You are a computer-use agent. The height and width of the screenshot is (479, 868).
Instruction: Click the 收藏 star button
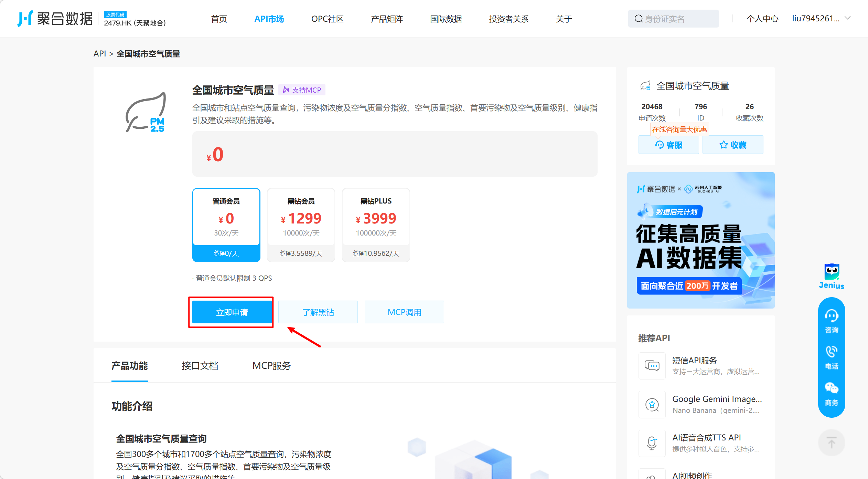(732, 145)
